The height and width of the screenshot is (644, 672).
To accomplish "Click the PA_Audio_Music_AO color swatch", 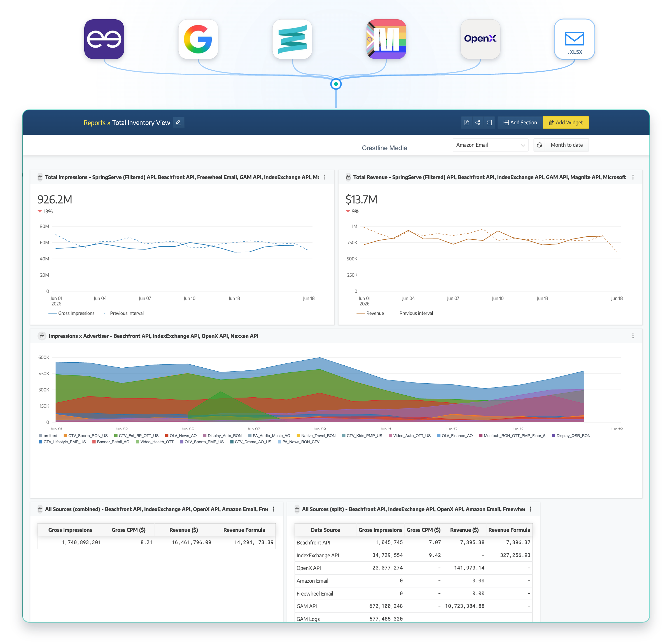I will (250, 436).
